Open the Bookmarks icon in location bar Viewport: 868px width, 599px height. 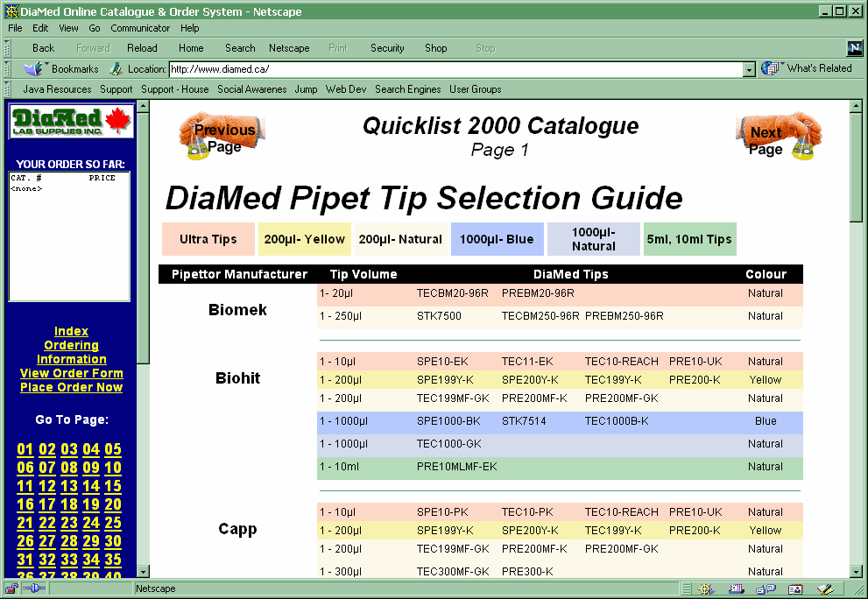pyautogui.click(x=33, y=69)
